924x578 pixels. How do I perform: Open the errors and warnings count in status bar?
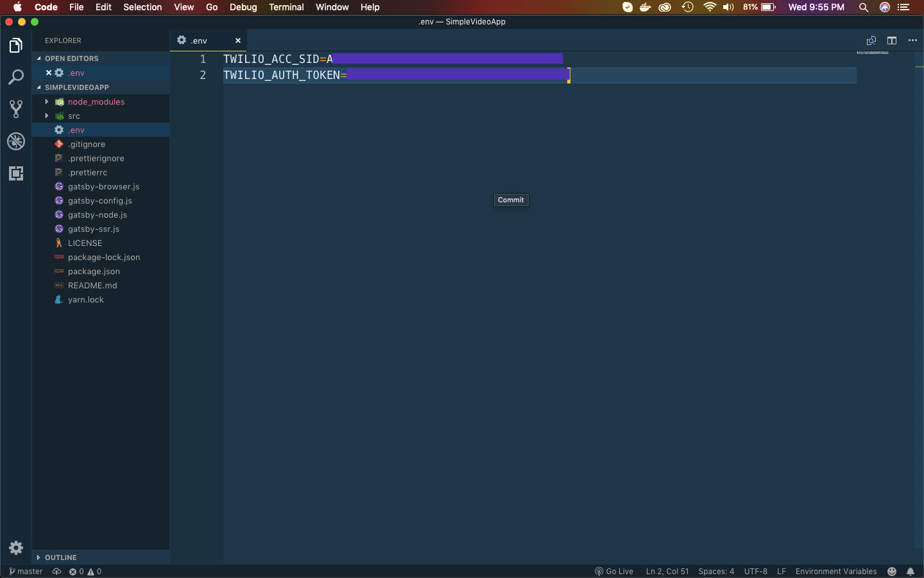[85, 572]
